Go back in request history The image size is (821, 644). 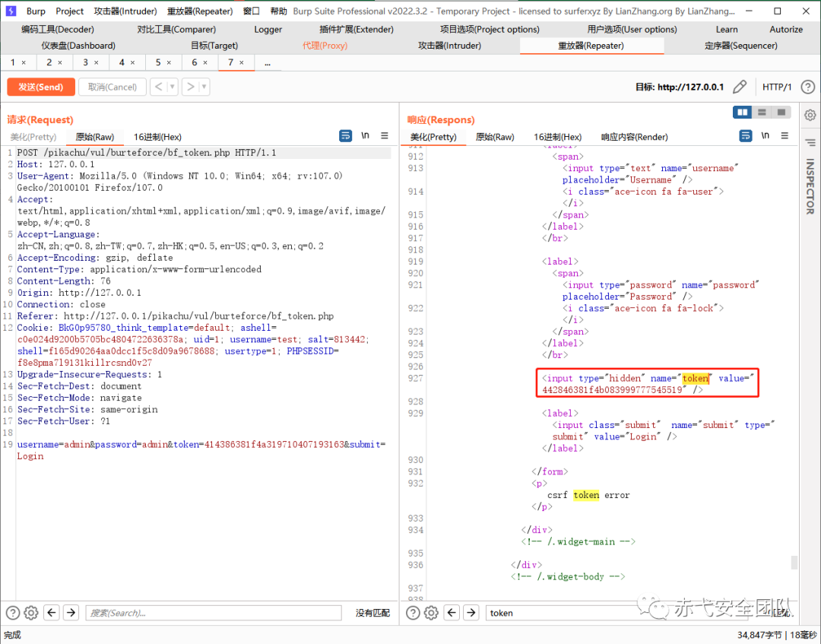tap(159, 87)
